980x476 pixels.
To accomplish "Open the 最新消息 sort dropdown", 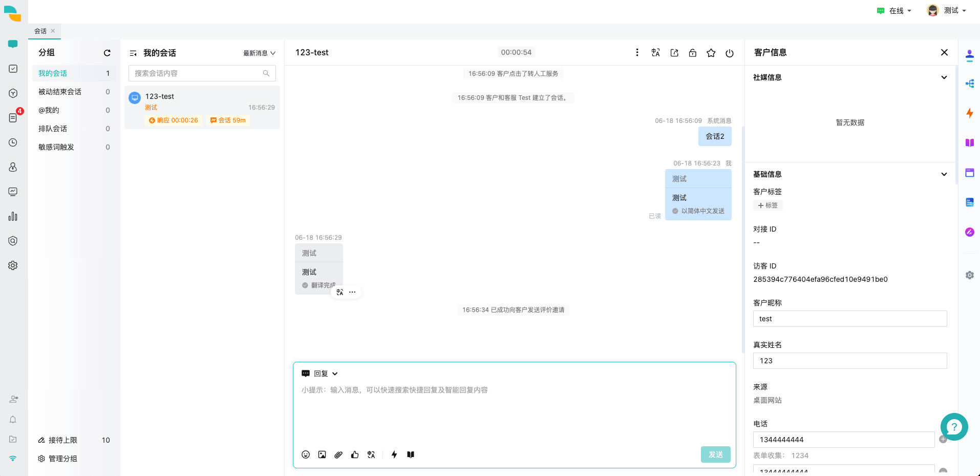I will pyautogui.click(x=259, y=53).
